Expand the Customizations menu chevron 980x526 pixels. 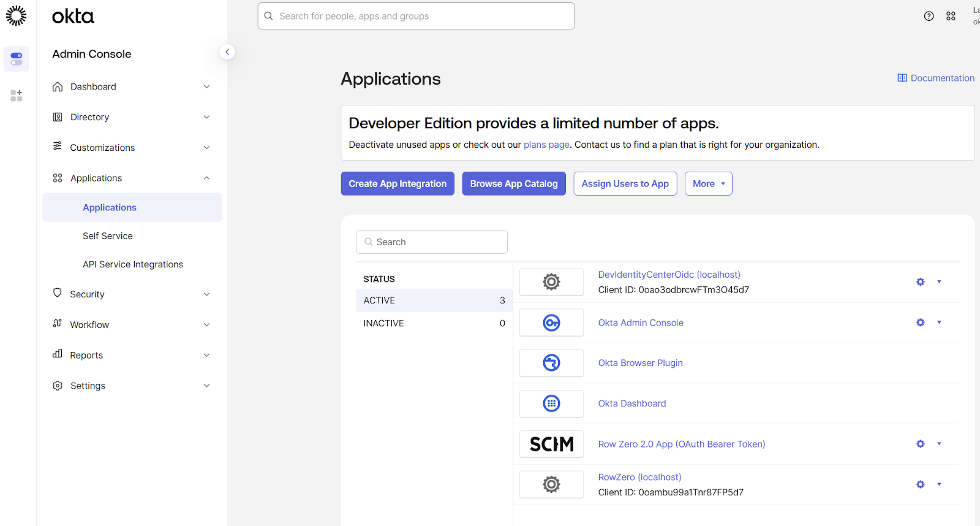click(x=206, y=148)
